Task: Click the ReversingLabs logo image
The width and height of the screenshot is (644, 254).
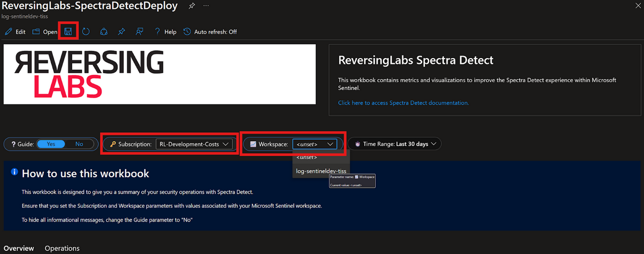Action: [x=160, y=74]
